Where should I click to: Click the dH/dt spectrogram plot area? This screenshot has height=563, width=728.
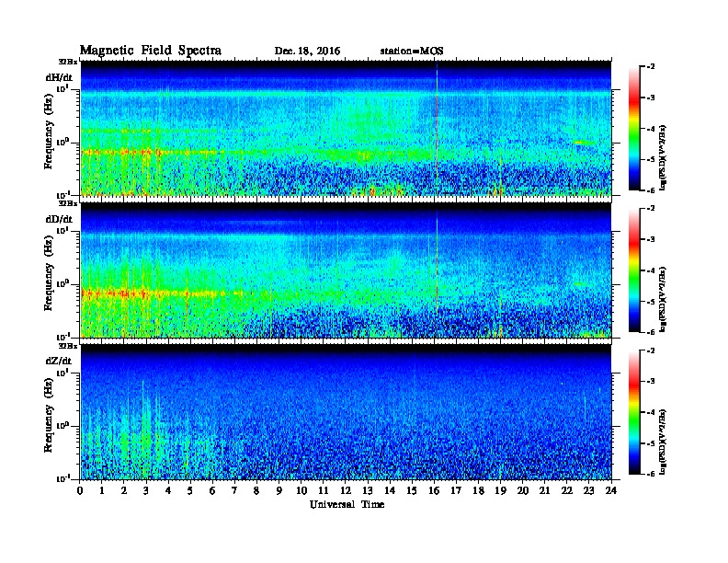click(346, 128)
